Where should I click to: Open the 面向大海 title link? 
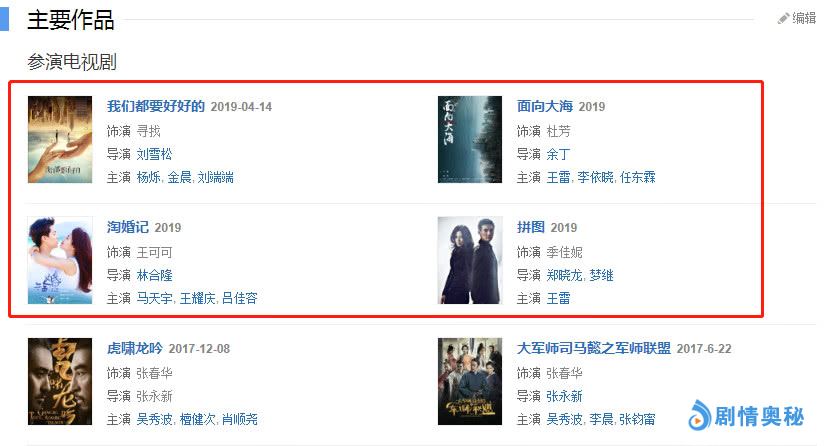click(544, 106)
